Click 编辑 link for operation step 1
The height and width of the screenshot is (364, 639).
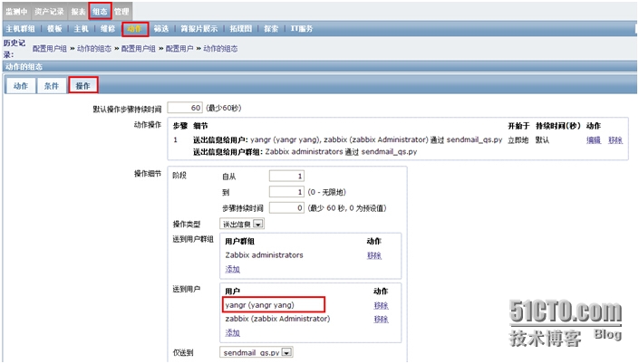[x=594, y=140]
